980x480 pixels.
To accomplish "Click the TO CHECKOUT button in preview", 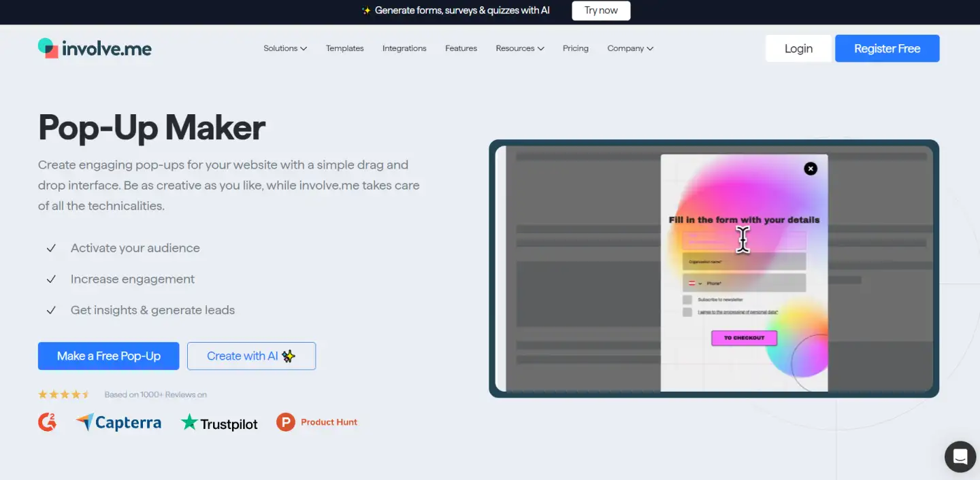I will point(744,338).
